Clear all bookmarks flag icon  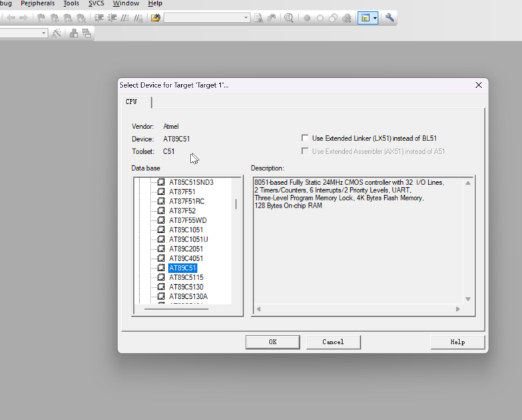point(81,18)
